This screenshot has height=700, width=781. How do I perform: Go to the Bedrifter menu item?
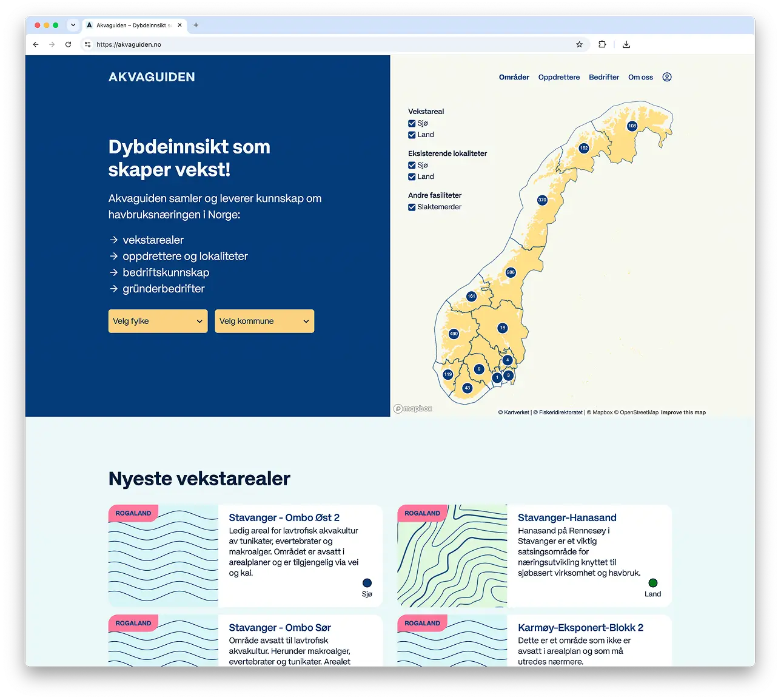tap(604, 77)
